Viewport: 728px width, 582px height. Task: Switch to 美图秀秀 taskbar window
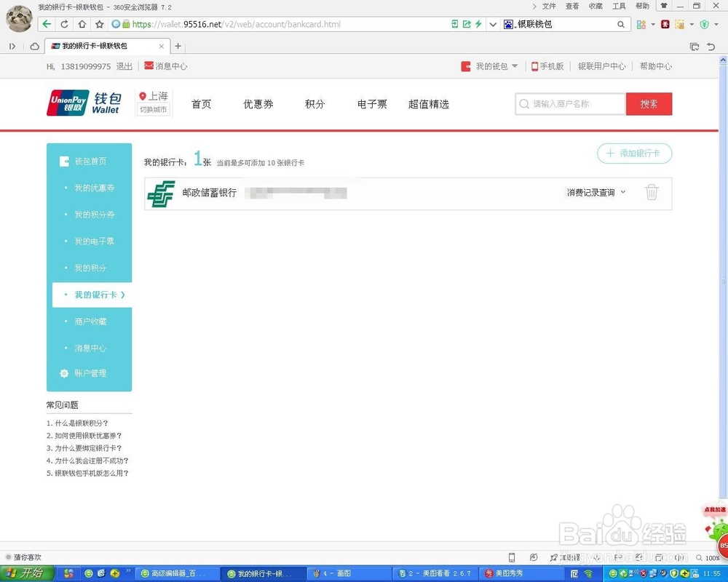click(521, 574)
